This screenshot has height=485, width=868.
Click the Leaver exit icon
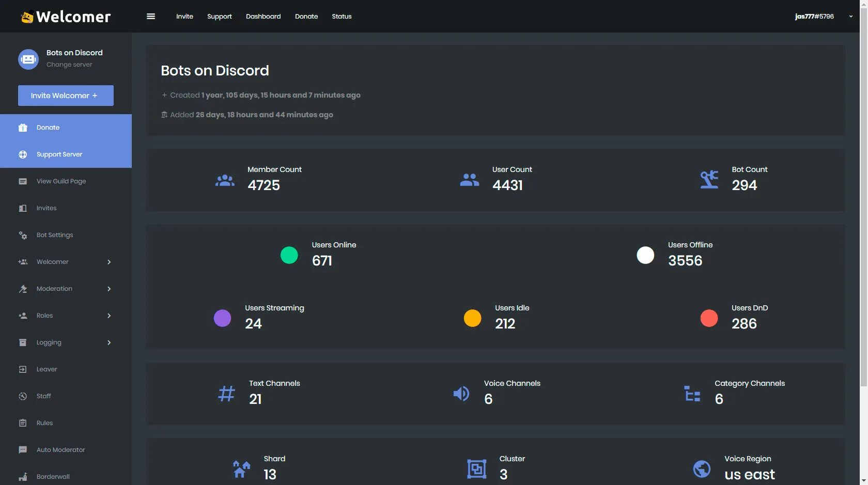(23, 369)
